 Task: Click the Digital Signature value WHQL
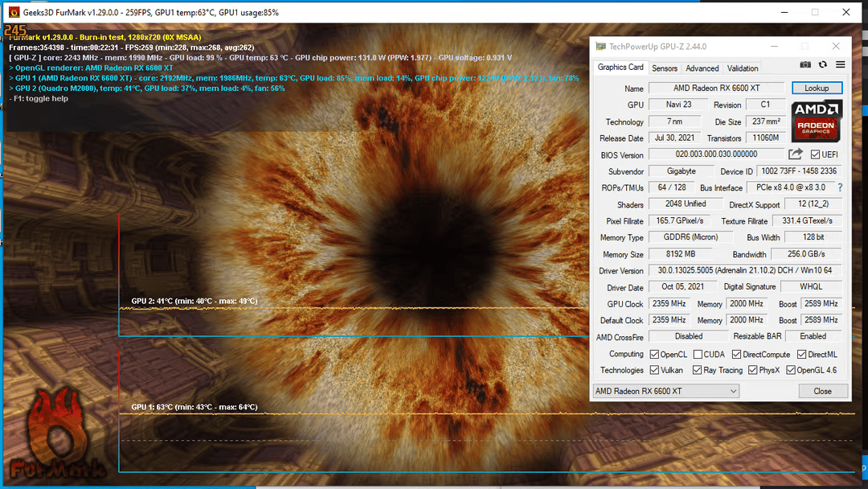coord(811,286)
